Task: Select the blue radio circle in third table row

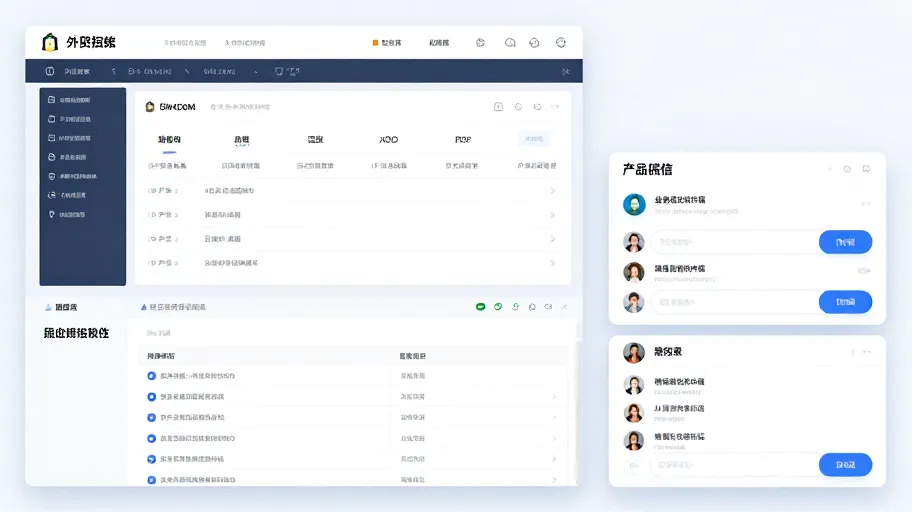Action: click(x=151, y=417)
